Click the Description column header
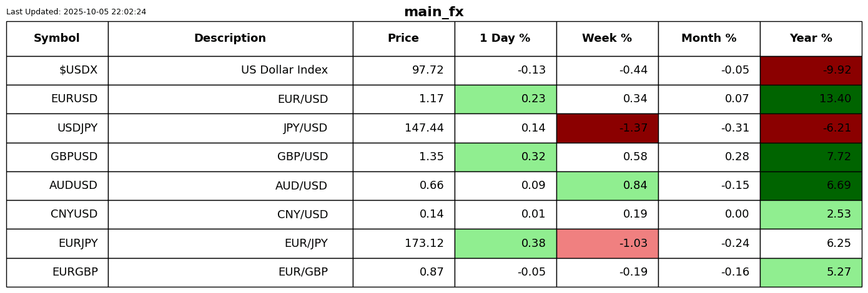This screenshot has height=293, width=868. tap(230, 39)
